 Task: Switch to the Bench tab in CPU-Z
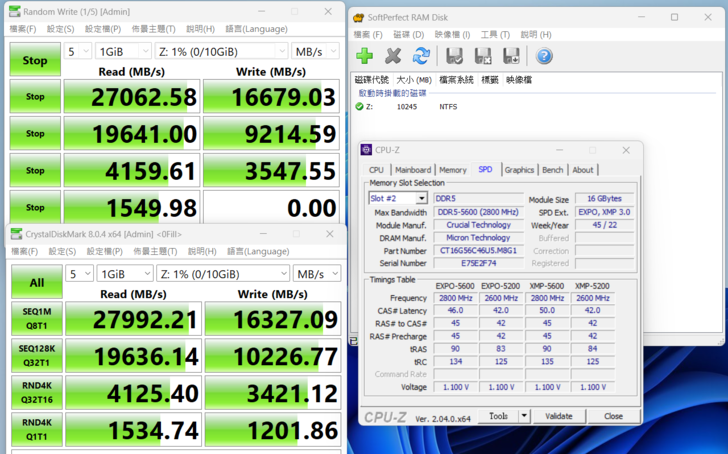tap(552, 170)
